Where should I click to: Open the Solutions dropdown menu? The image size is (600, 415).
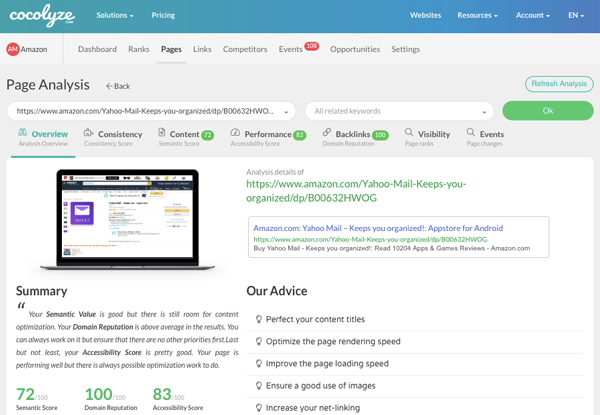point(115,15)
